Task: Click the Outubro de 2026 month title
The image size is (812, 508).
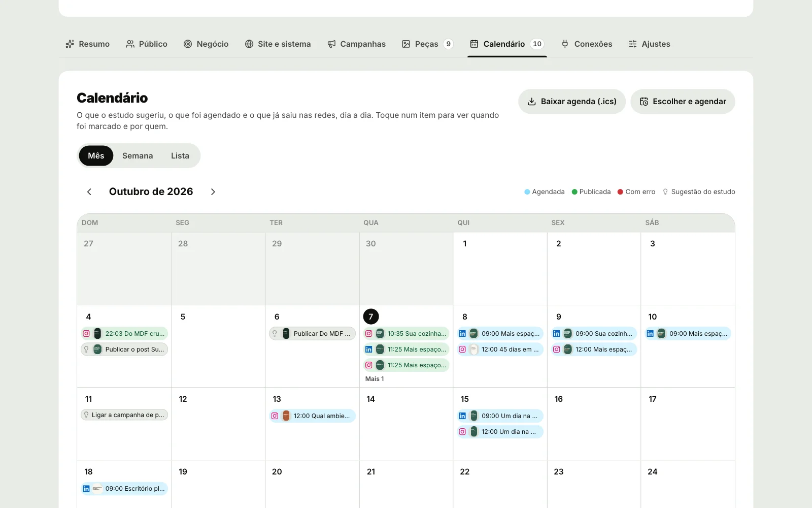Action: click(x=151, y=192)
